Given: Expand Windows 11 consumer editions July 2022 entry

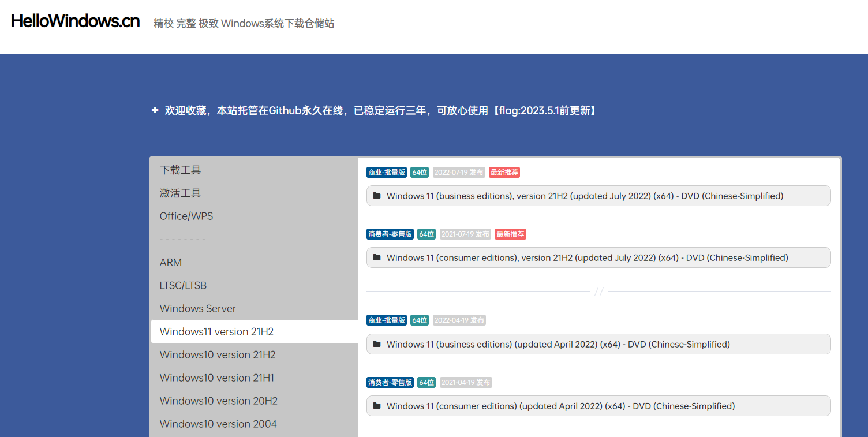Looking at the screenshot, I should tap(598, 257).
